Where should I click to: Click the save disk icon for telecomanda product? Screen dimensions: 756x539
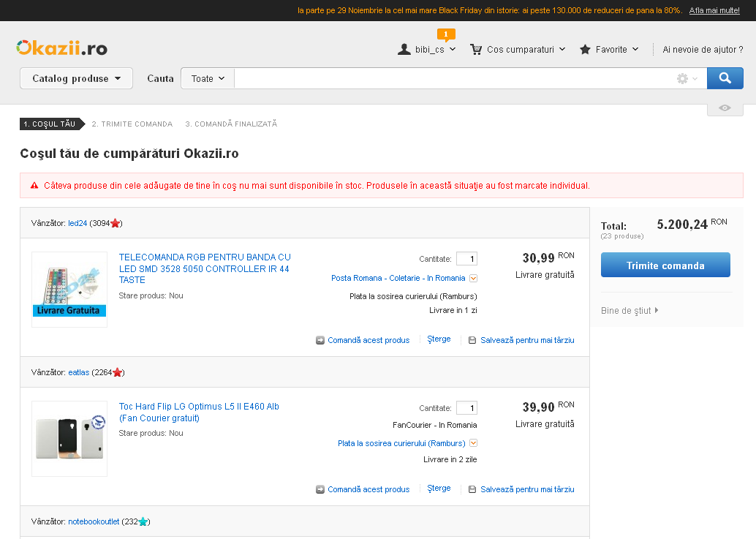[x=472, y=340]
